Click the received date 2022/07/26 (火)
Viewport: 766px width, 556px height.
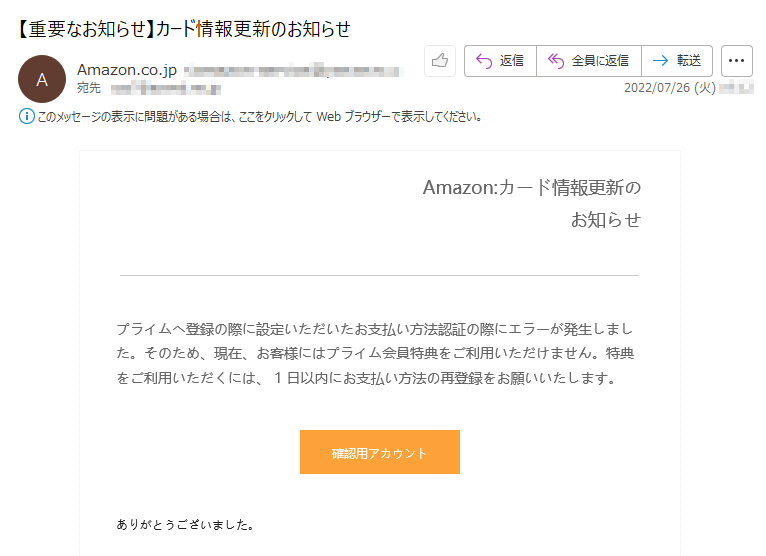click(x=670, y=88)
